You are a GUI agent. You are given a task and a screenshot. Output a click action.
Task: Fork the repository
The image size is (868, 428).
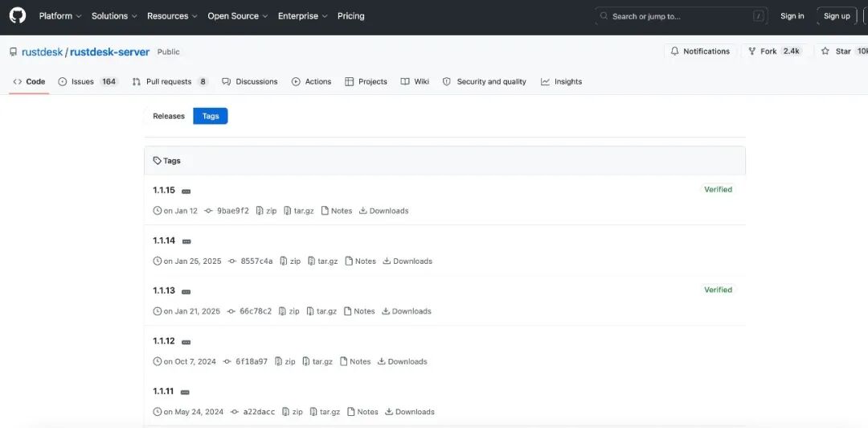click(x=775, y=51)
